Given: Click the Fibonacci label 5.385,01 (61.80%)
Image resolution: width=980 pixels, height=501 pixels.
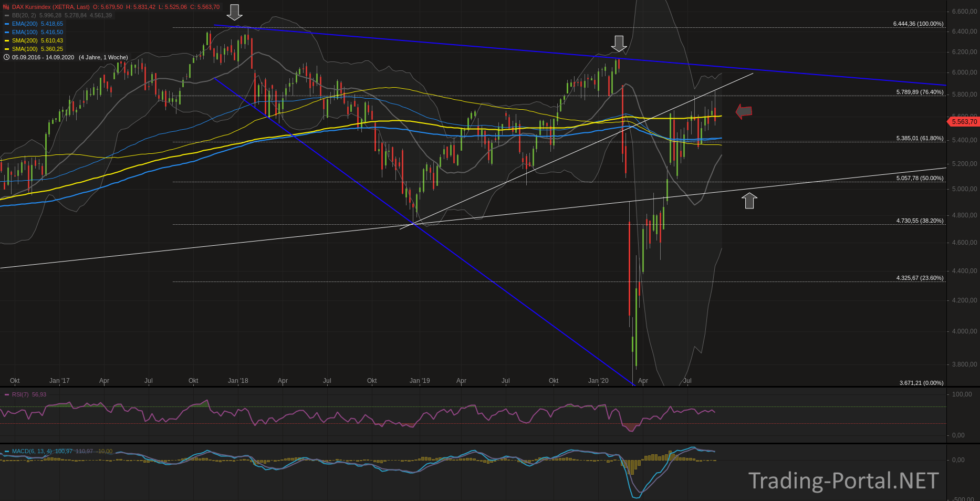Looking at the screenshot, I should click(x=920, y=138).
